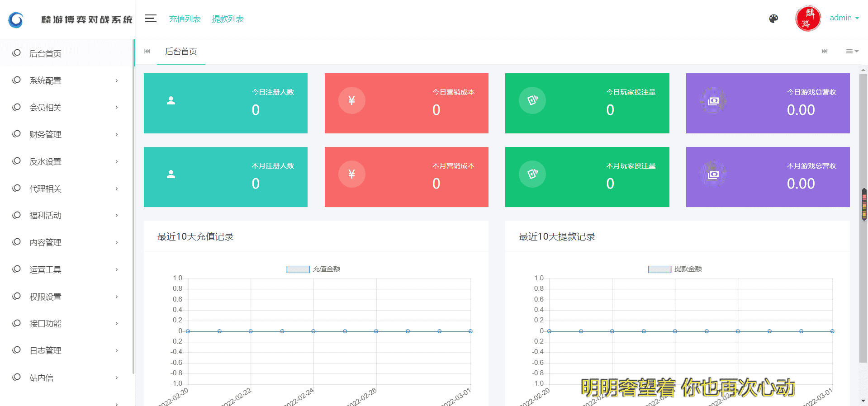Image resolution: width=868 pixels, height=406 pixels.
Task: Click the money icon in 本月游戏总营收 card
Action: click(713, 174)
